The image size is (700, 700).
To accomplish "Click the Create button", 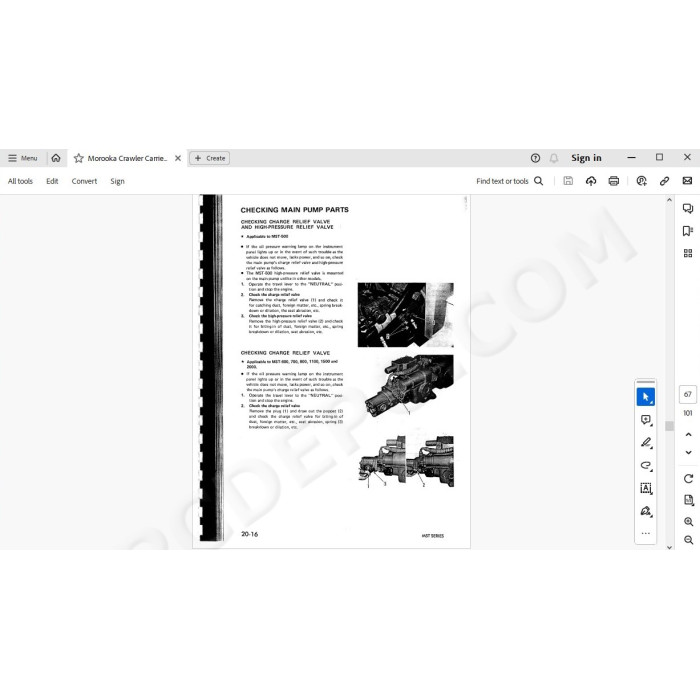I will pos(209,158).
